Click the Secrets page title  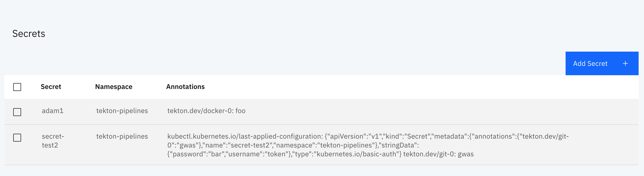[x=29, y=33]
